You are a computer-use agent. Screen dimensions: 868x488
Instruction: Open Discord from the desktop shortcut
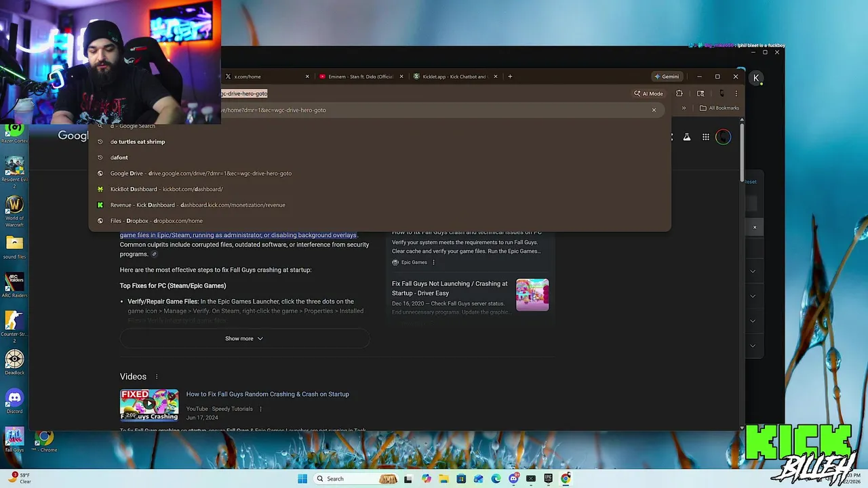tap(14, 401)
